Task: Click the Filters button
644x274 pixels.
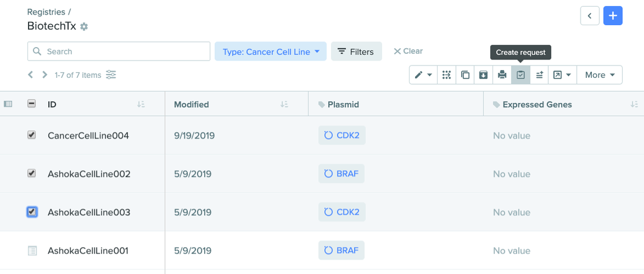Action: pos(357,52)
